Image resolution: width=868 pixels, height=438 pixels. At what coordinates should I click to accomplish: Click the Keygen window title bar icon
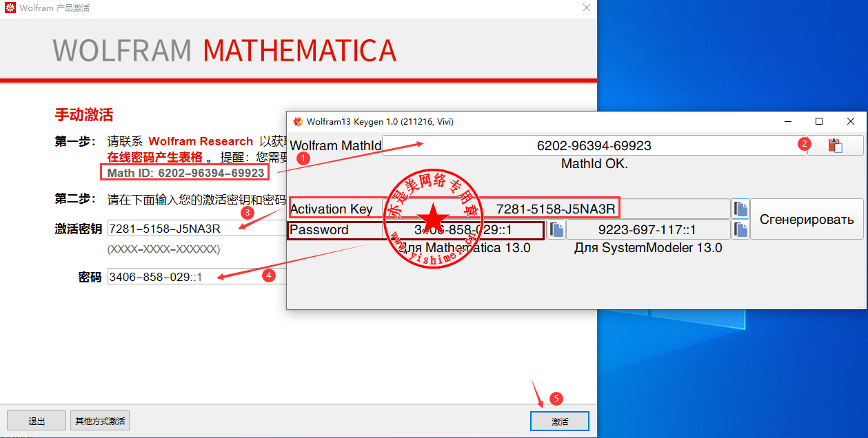[298, 121]
